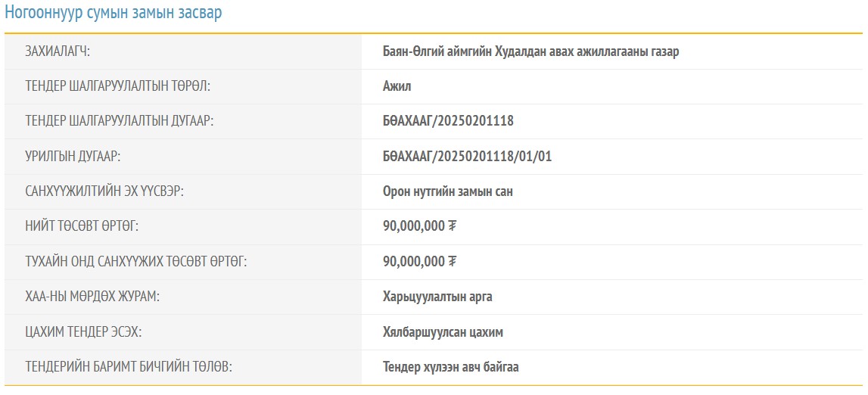Select the current-year budget amount 90,000,000 ₮
This screenshot has width=868, height=395.
420,262
